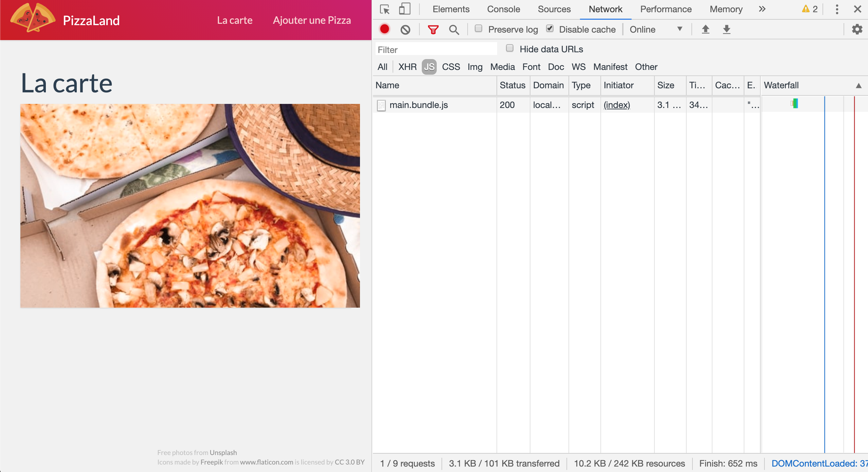The height and width of the screenshot is (472, 868).
Task: Check Hide data URLs
Action: point(510,48)
